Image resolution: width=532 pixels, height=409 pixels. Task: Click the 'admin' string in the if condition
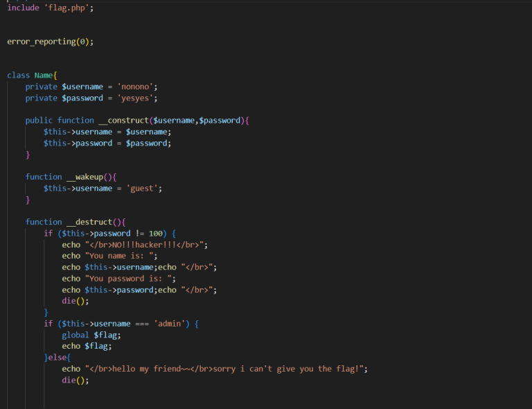pyautogui.click(x=172, y=324)
